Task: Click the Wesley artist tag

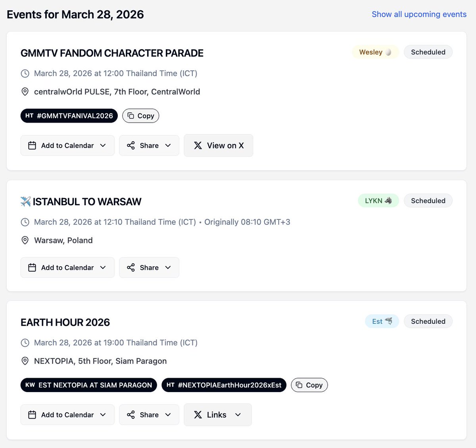Action: tap(375, 52)
